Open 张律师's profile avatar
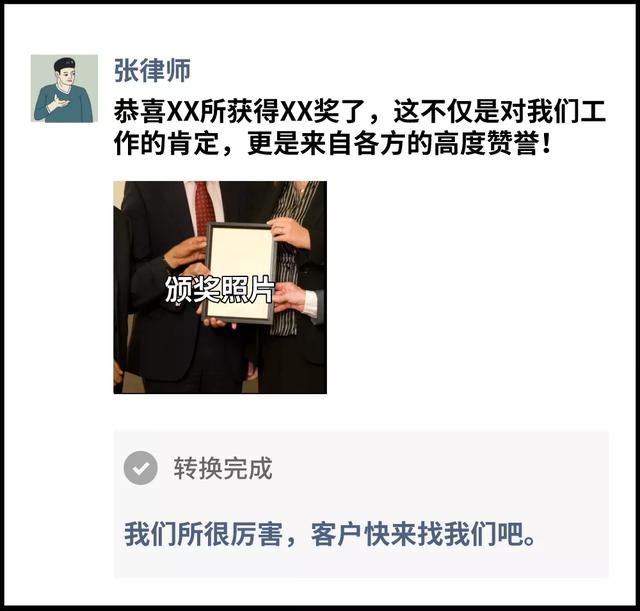 click(x=64, y=88)
